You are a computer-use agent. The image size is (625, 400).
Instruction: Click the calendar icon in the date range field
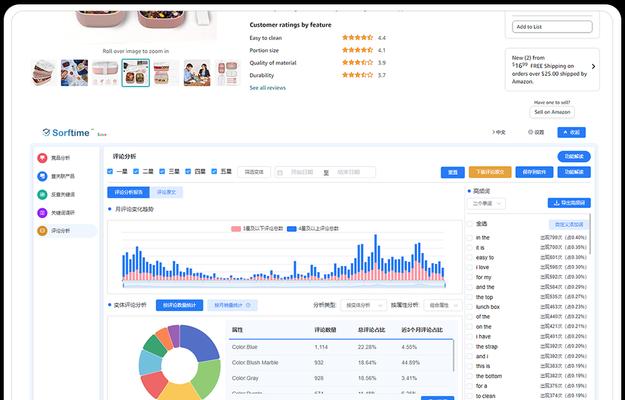280,173
